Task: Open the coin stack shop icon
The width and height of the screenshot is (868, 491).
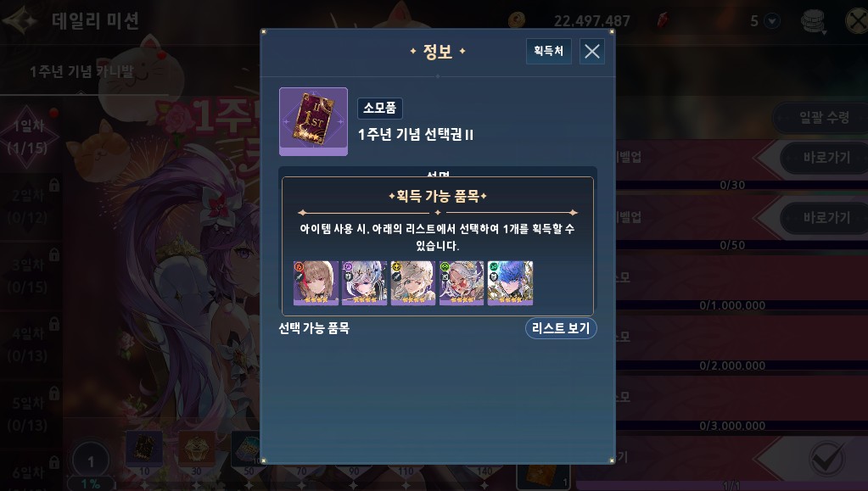Action: (x=814, y=21)
